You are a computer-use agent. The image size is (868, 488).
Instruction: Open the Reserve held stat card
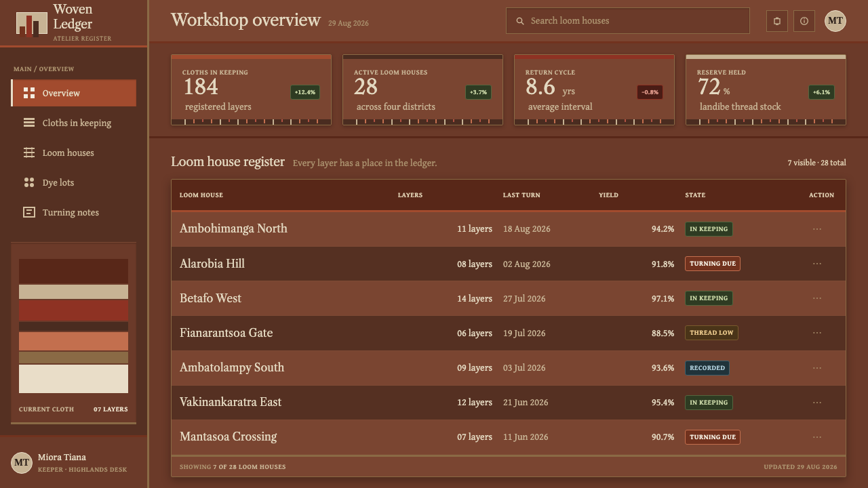(x=766, y=90)
